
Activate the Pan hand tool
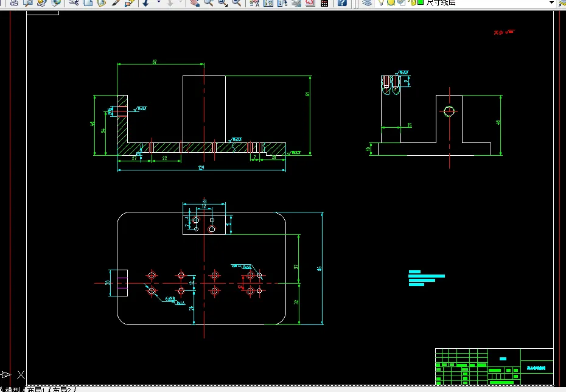tap(195, 3)
